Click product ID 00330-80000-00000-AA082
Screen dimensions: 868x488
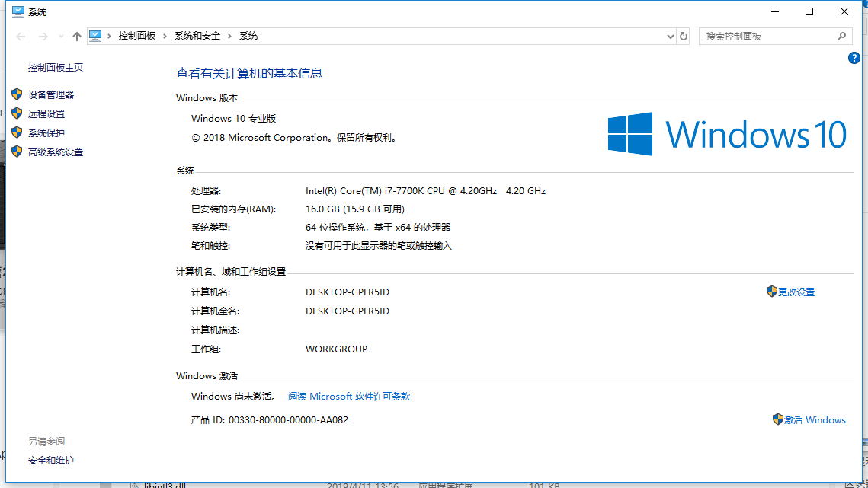(x=288, y=420)
